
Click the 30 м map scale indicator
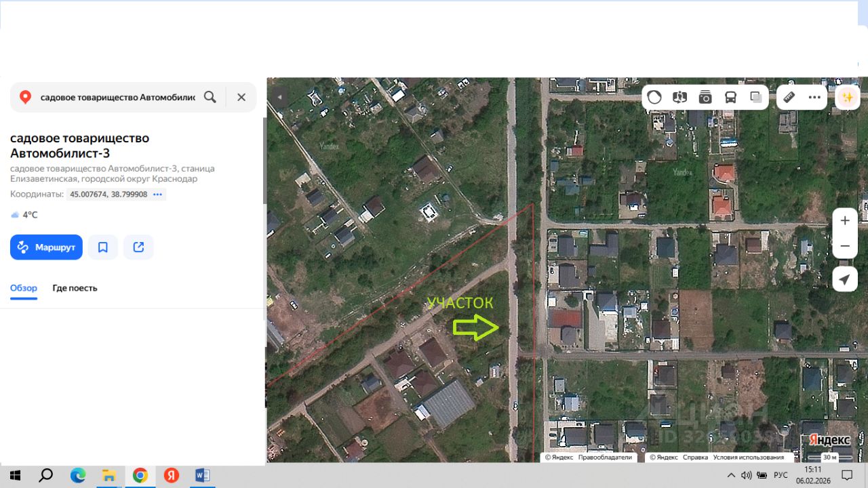[830, 457]
